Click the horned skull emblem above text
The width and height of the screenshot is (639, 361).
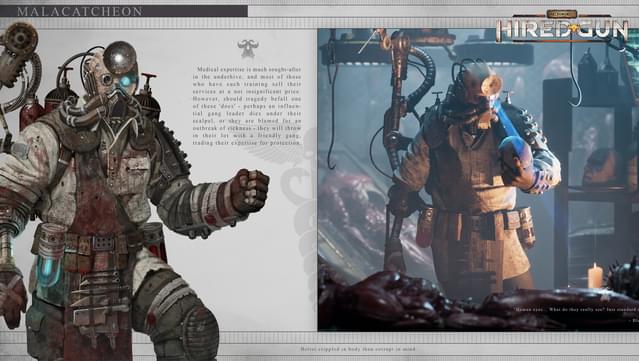click(x=248, y=48)
